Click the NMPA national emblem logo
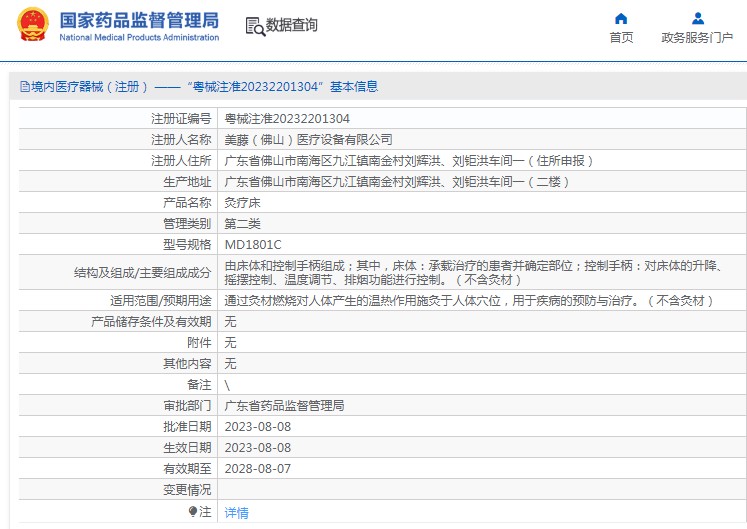This screenshot has height=529, width=747. coord(32,25)
